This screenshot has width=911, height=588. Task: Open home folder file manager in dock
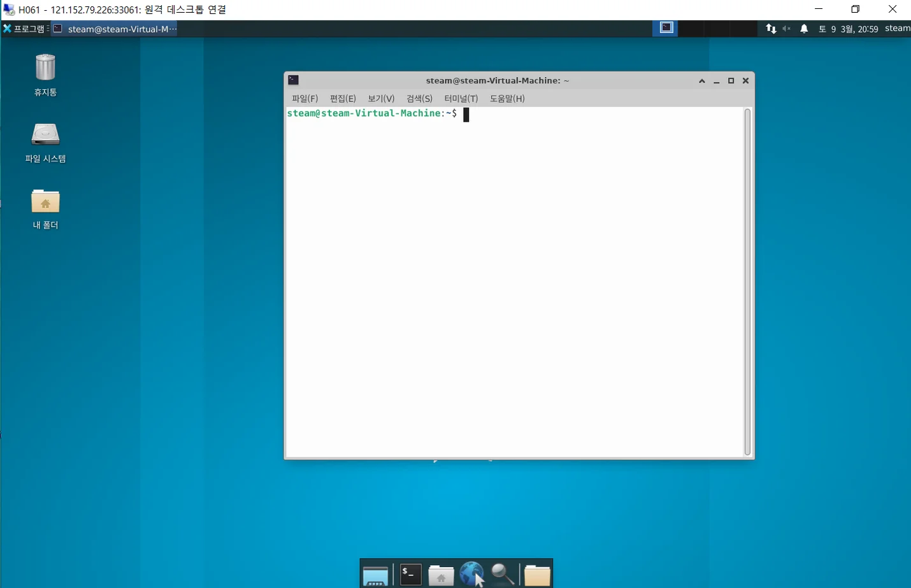(441, 575)
